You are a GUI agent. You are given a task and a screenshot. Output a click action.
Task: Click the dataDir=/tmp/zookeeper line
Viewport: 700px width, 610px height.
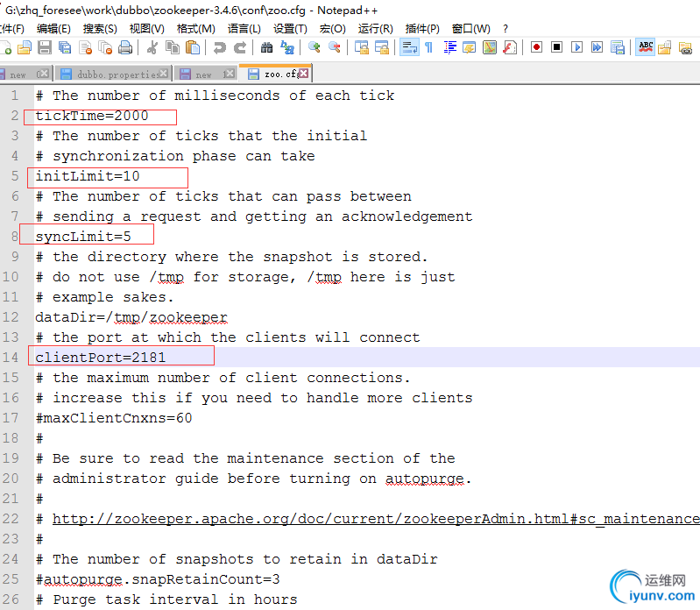point(131,317)
